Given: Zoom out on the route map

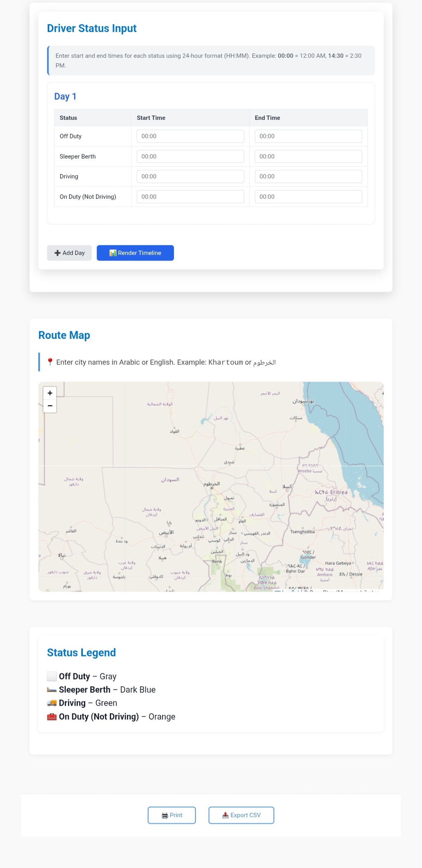Looking at the screenshot, I should click(50, 406).
